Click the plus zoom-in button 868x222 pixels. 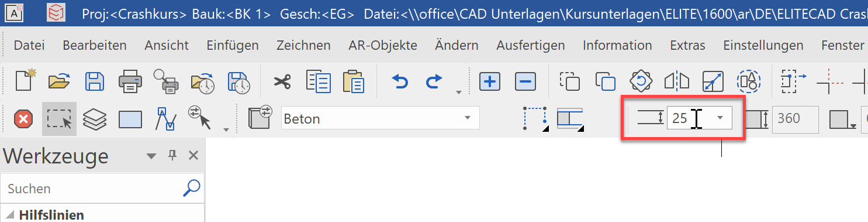tap(490, 81)
